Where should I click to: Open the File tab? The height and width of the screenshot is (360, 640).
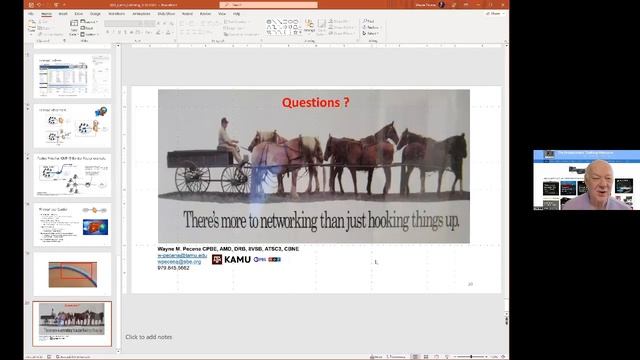click(31, 14)
